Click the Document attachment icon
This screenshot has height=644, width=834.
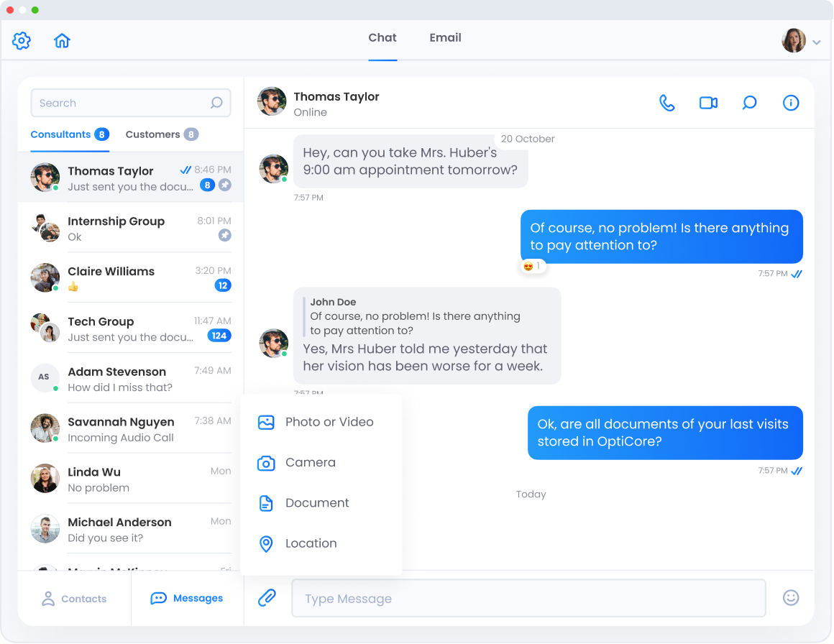tap(267, 503)
